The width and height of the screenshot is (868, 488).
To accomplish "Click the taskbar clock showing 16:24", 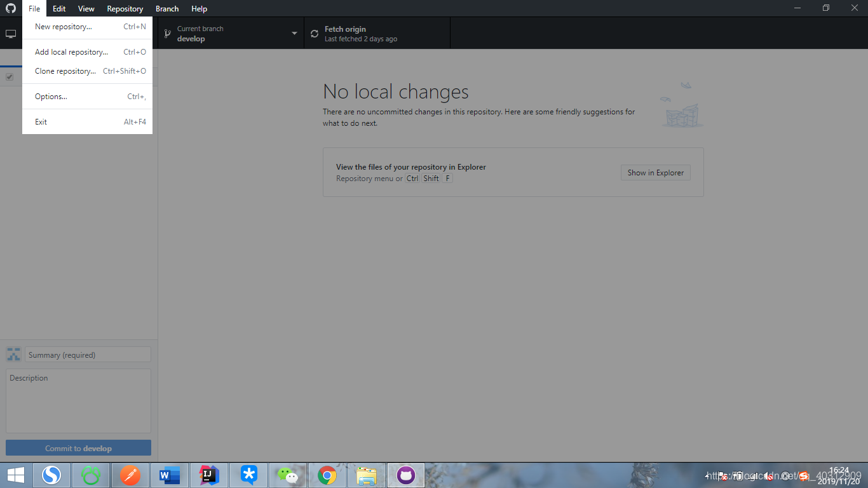I will (x=839, y=475).
